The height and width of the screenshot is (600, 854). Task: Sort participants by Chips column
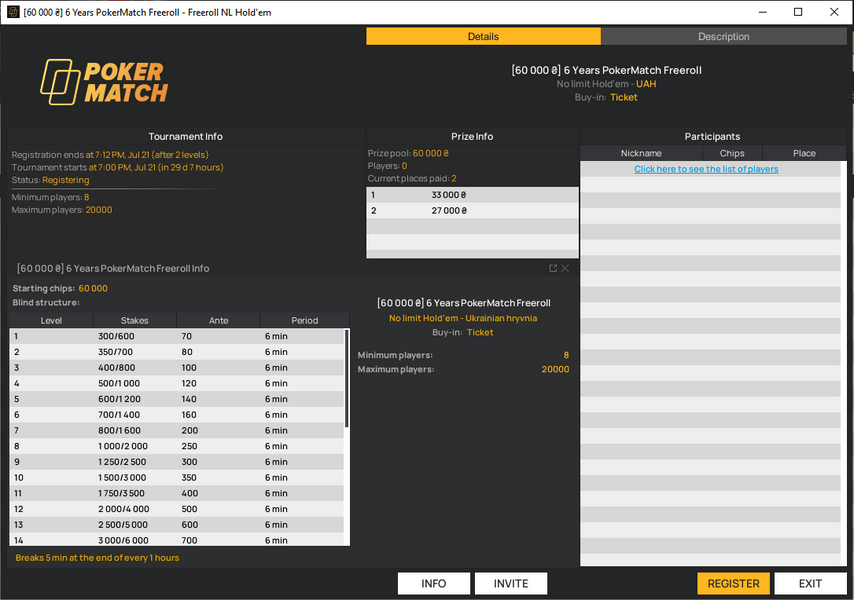pyautogui.click(x=732, y=154)
